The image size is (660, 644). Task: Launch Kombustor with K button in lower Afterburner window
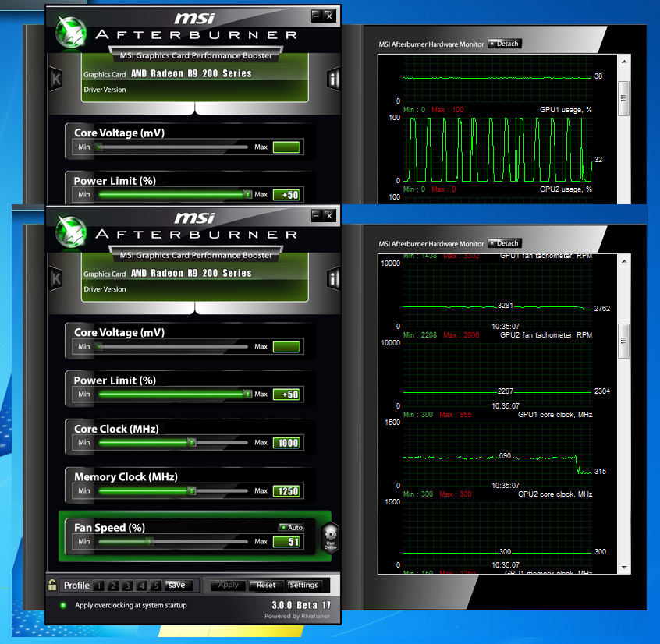56,278
